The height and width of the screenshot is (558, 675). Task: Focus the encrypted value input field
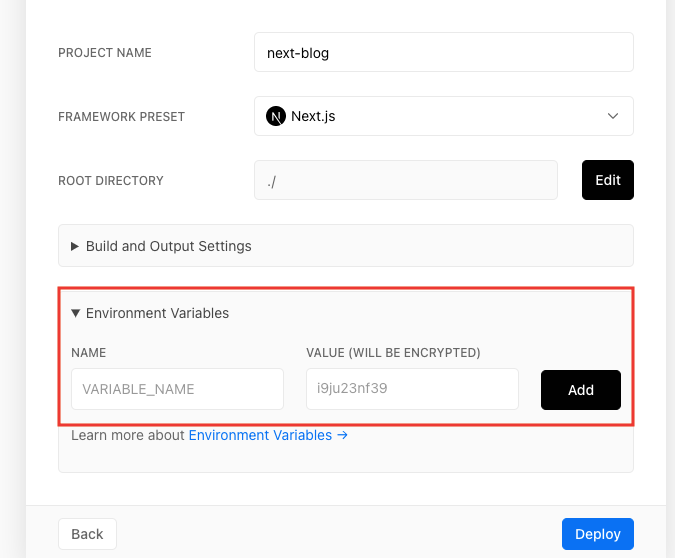[412, 389]
